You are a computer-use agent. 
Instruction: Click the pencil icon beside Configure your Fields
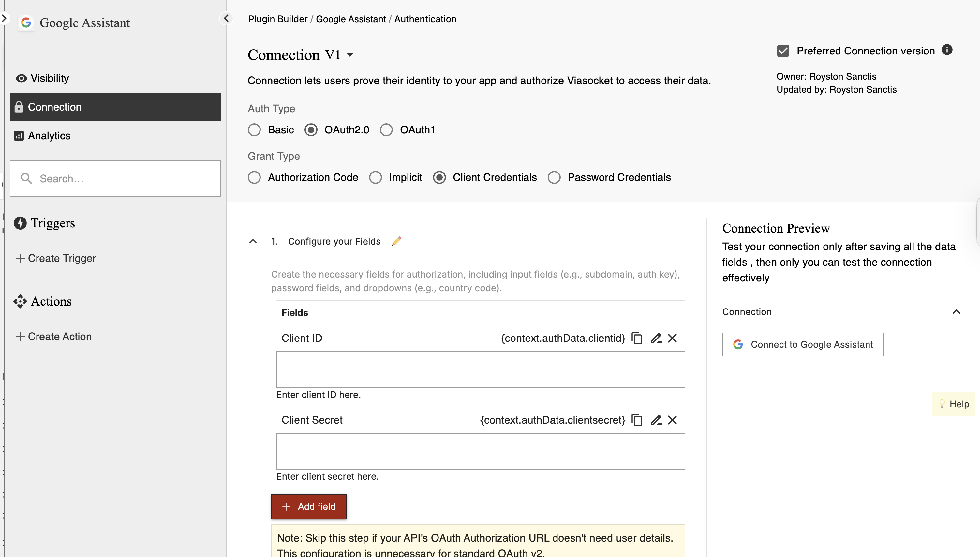pyautogui.click(x=396, y=241)
